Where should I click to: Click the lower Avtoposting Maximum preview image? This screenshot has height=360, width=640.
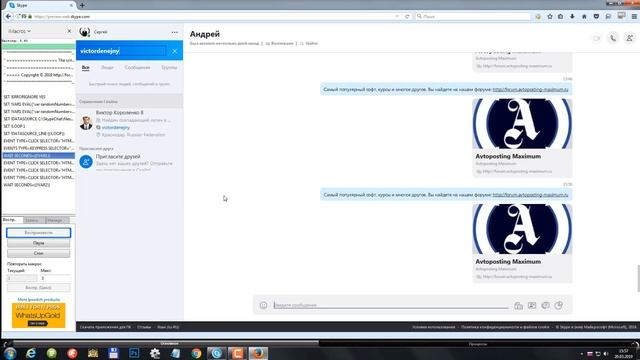click(x=522, y=229)
